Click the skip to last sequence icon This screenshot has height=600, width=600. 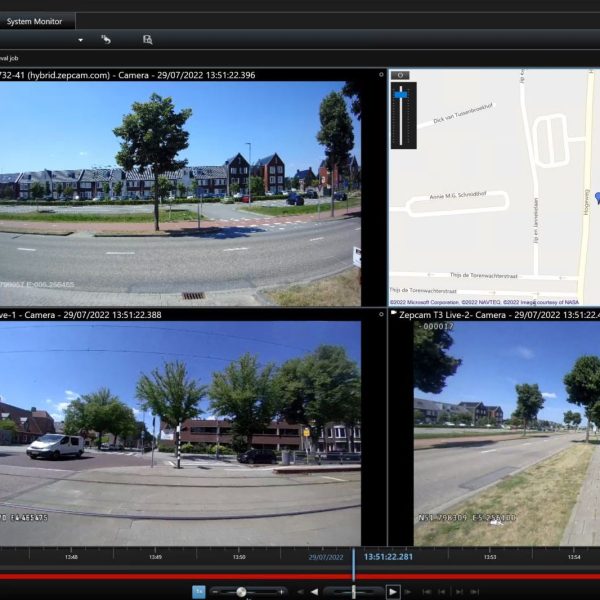point(474,591)
